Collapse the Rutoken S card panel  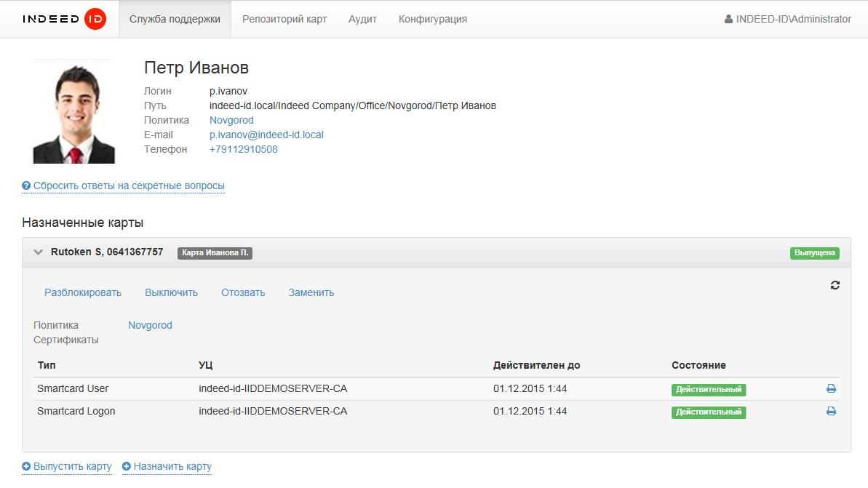(39, 252)
